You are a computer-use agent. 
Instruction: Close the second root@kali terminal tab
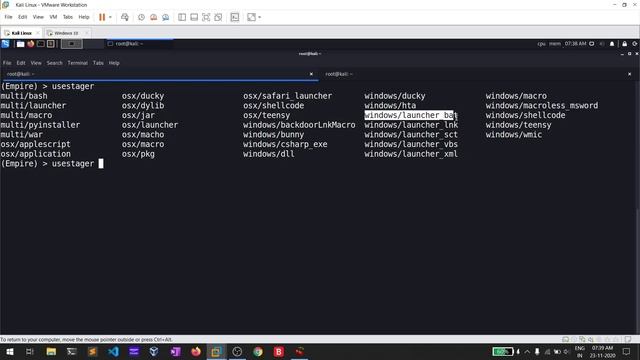630,74
